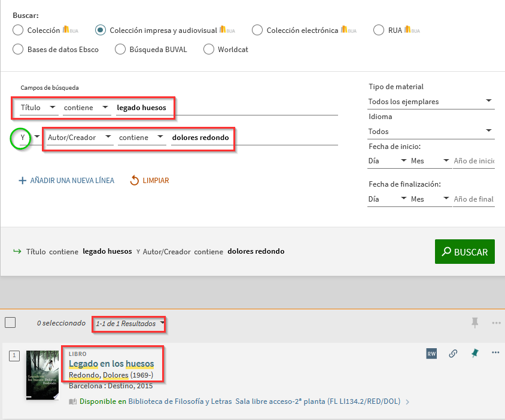
Task: Select the Colección electrónica radio button
Action: coord(257,30)
